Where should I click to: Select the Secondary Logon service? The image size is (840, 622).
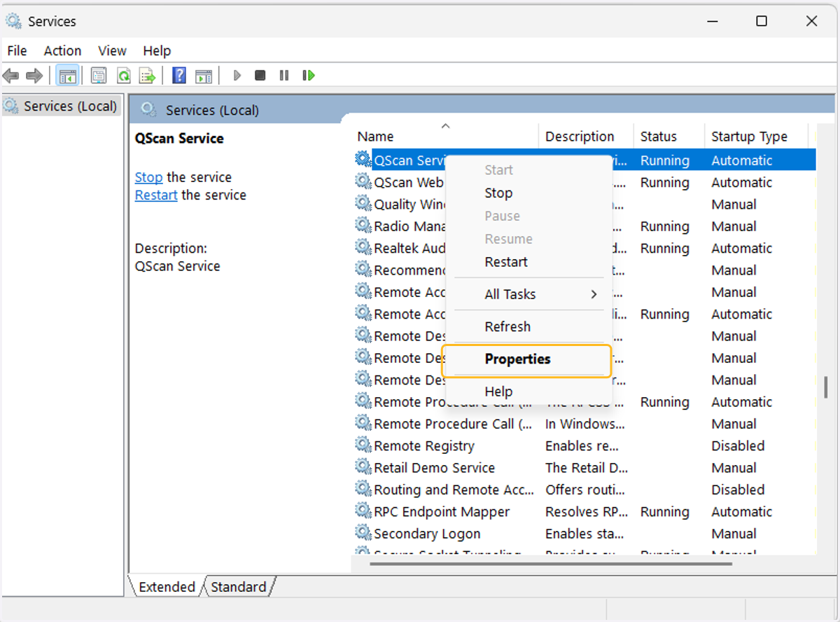pos(584,533)
